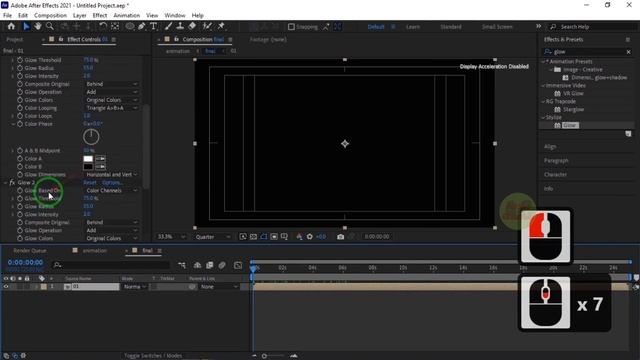Select the Eraser tool
The image size is (640, 360).
tap(192, 27)
